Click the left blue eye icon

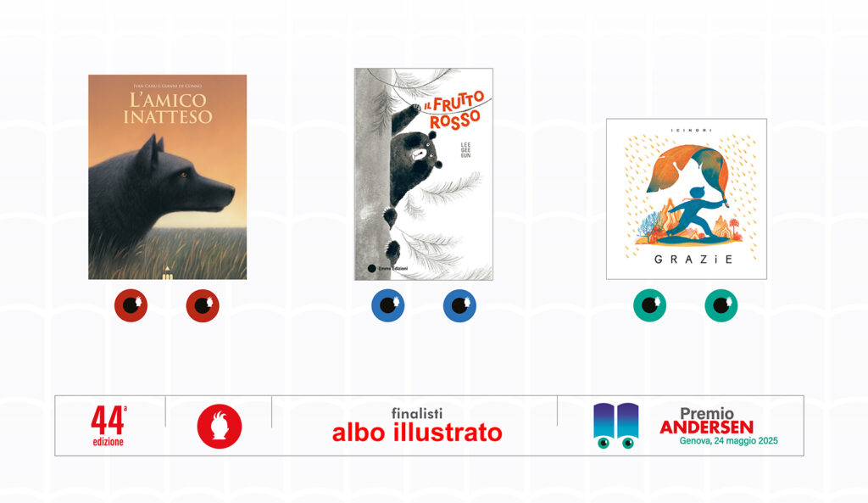tap(387, 305)
